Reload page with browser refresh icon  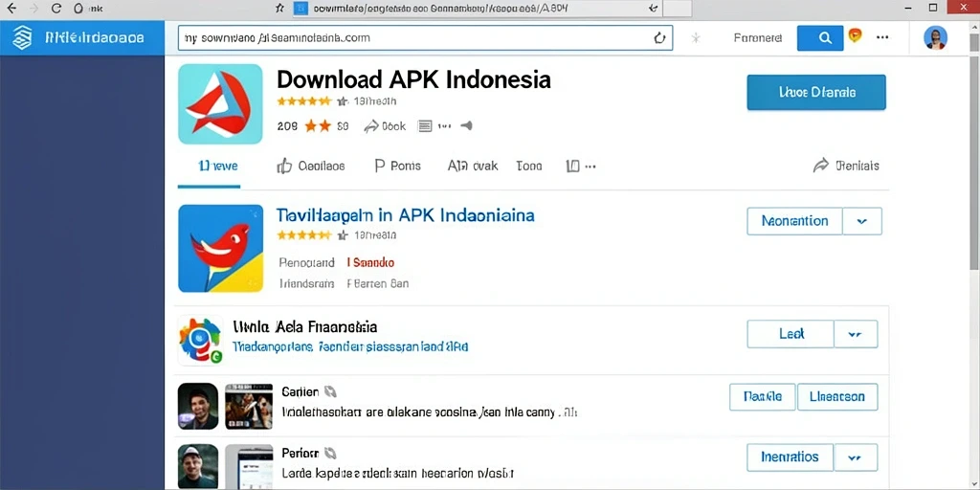pyautogui.click(x=56, y=9)
